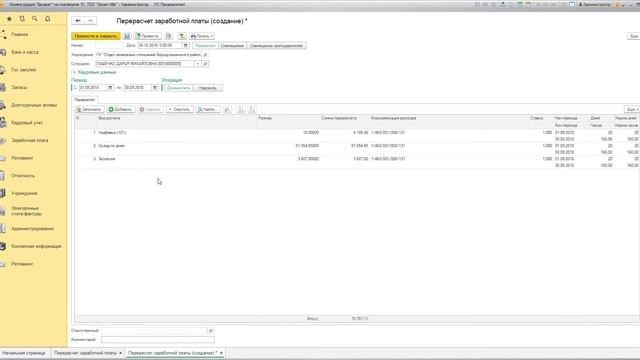
Task: Go forward with the right arrow button
Action: click(90, 20)
